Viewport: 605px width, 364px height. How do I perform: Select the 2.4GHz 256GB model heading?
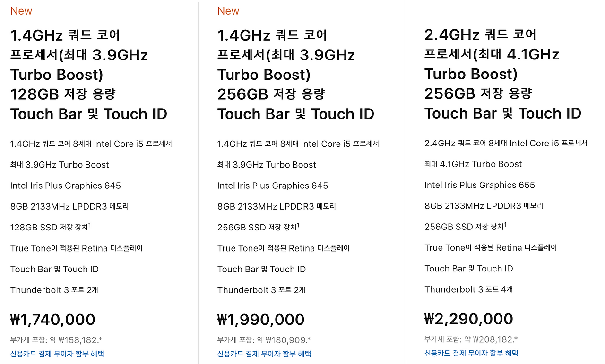point(503,74)
